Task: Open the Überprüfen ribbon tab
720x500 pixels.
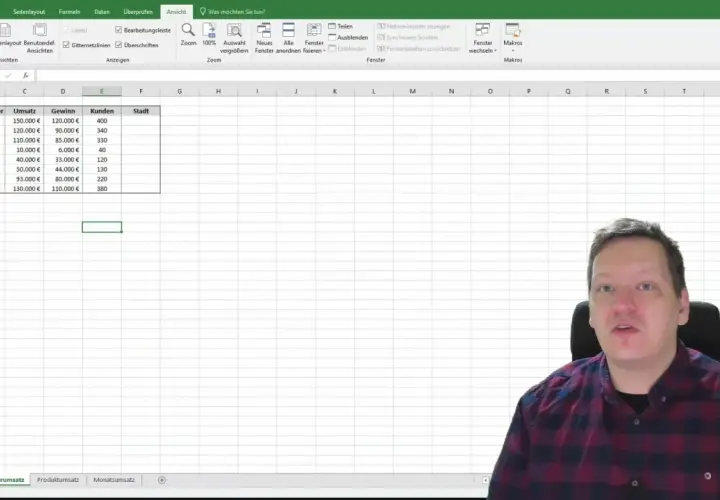Action: [x=138, y=12]
